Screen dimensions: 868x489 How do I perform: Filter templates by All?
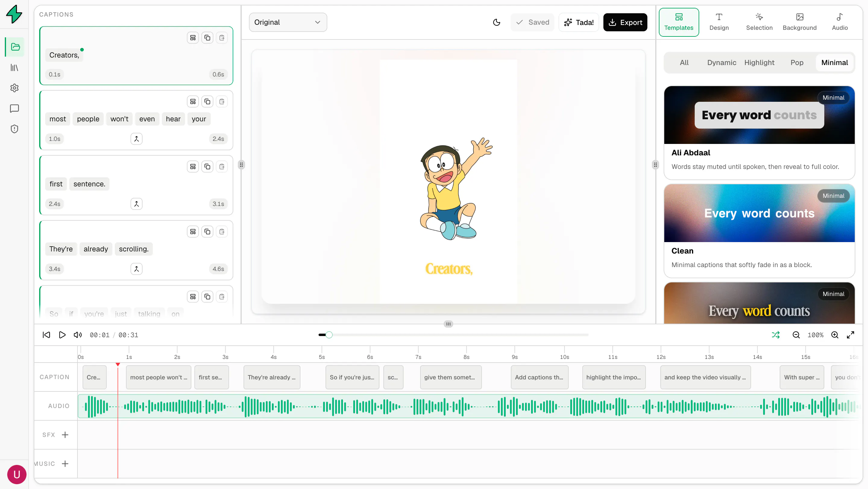(x=684, y=63)
